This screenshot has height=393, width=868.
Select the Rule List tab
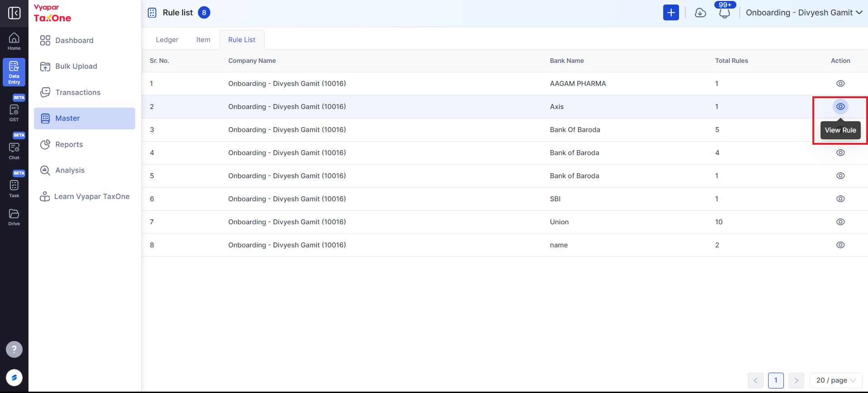tap(242, 40)
